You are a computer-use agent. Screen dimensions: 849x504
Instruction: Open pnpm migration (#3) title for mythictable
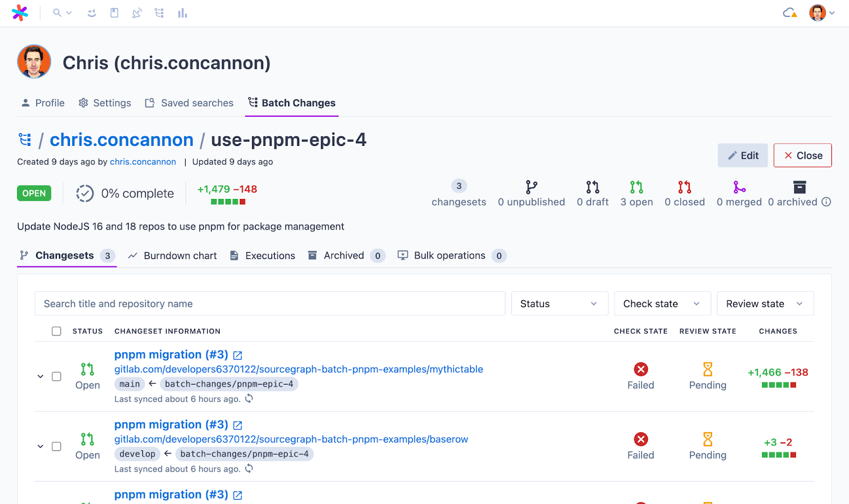171,354
